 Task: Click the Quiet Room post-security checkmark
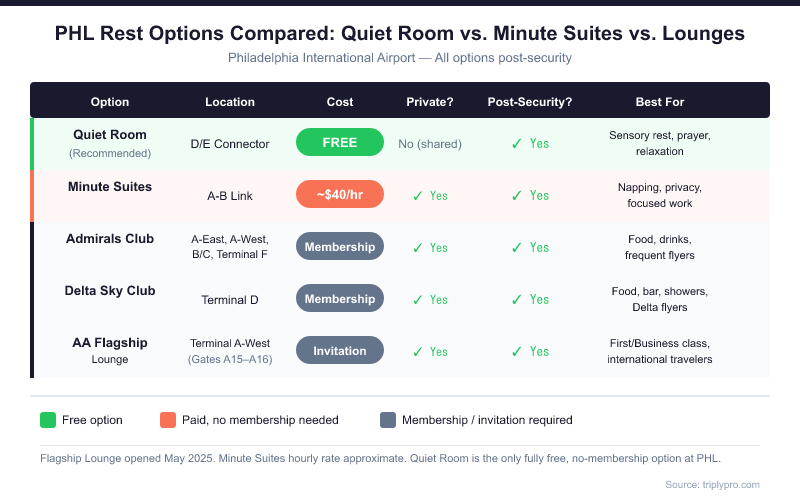[516, 144]
